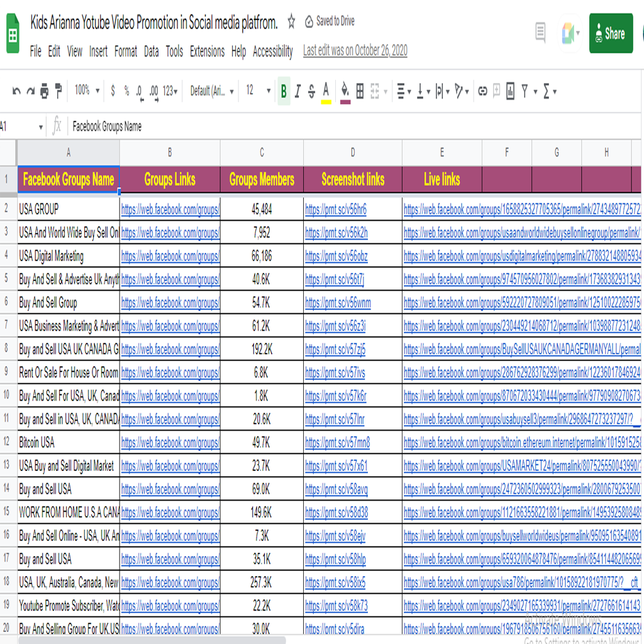
Task: Go to Sheets home icon
Action: point(13,33)
